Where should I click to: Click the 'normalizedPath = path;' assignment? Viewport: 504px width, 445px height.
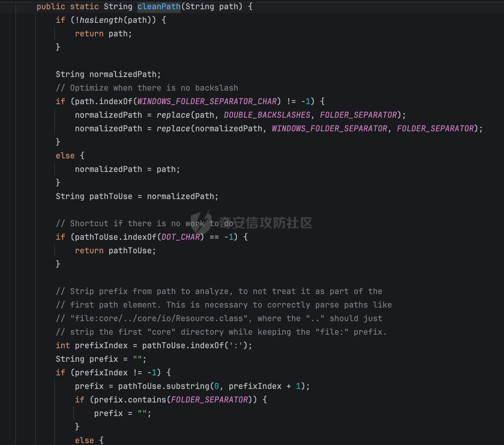click(x=127, y=169)
